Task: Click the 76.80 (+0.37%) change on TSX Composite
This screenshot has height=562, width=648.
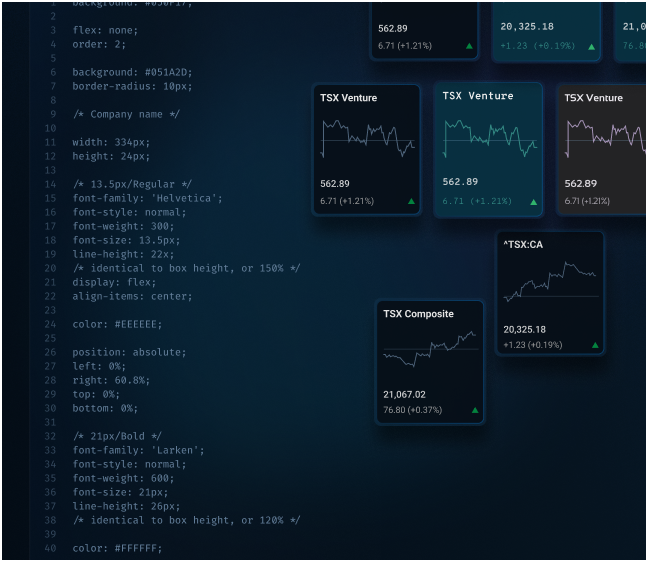Action: click(x=411, y=410)
